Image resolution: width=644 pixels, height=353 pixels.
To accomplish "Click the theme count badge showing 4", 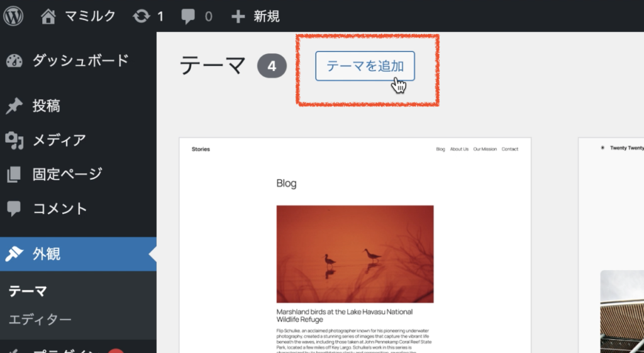I will tap(272, 66).
